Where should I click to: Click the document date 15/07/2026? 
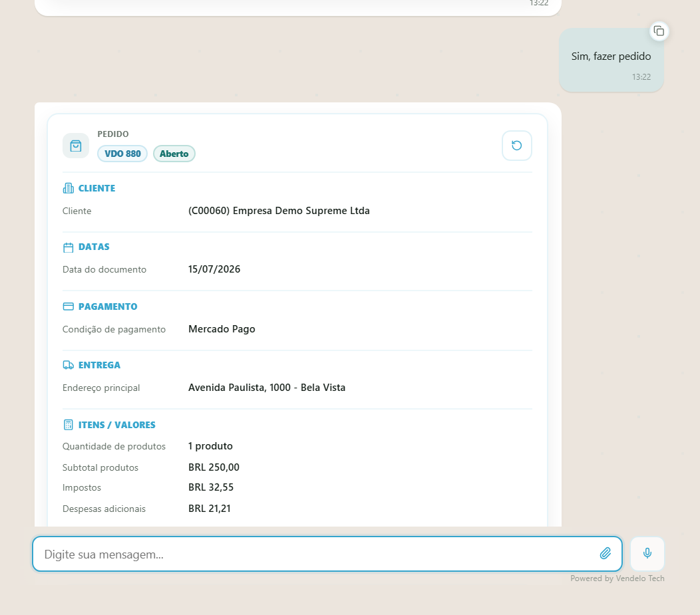214,269
